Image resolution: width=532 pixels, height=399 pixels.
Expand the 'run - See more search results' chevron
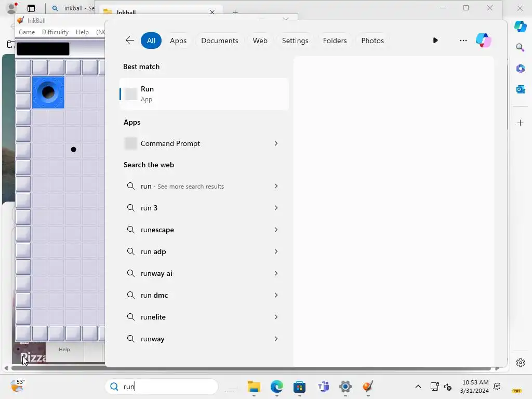point(276,186)
